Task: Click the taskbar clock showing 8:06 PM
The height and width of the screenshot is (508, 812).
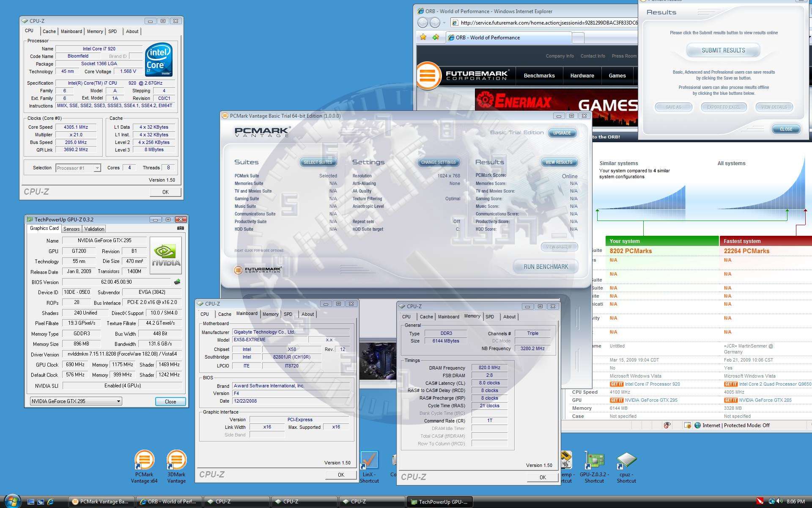Action: pyautogui.click(x=796, y=502)
